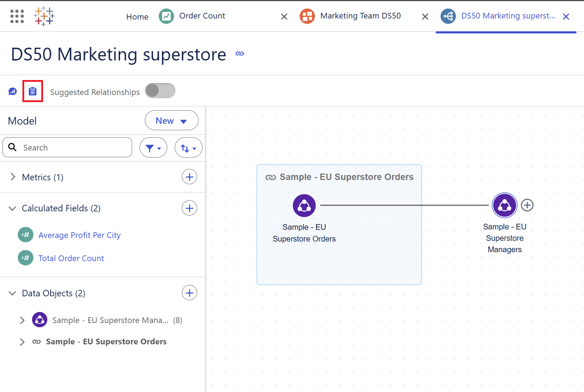
Task: Expand the Metrics section
Action: click(x=13, y=177)
